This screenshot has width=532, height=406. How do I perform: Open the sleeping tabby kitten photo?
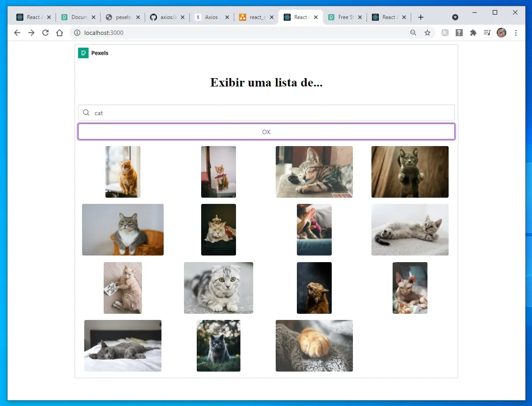[x=314, y=172]
